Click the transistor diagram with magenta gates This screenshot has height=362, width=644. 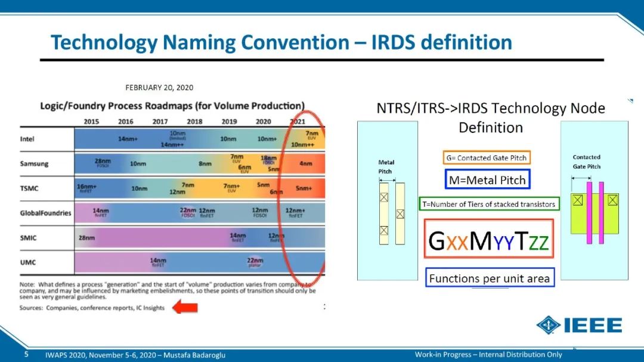595,213
